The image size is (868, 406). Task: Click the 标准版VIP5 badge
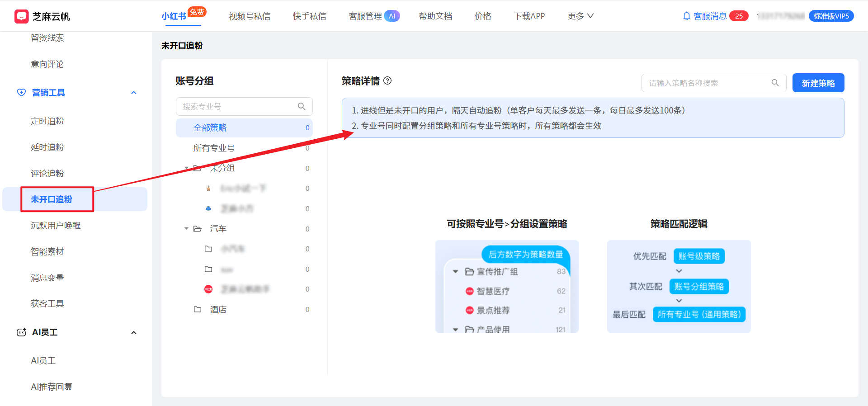(831, 16)
